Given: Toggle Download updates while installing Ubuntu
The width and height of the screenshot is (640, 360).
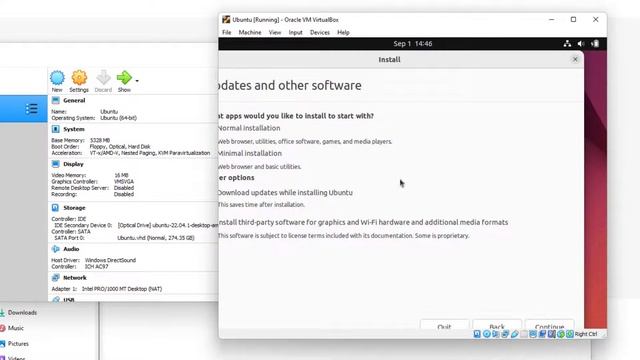Looking at the screenshot, I should [285, 193].
